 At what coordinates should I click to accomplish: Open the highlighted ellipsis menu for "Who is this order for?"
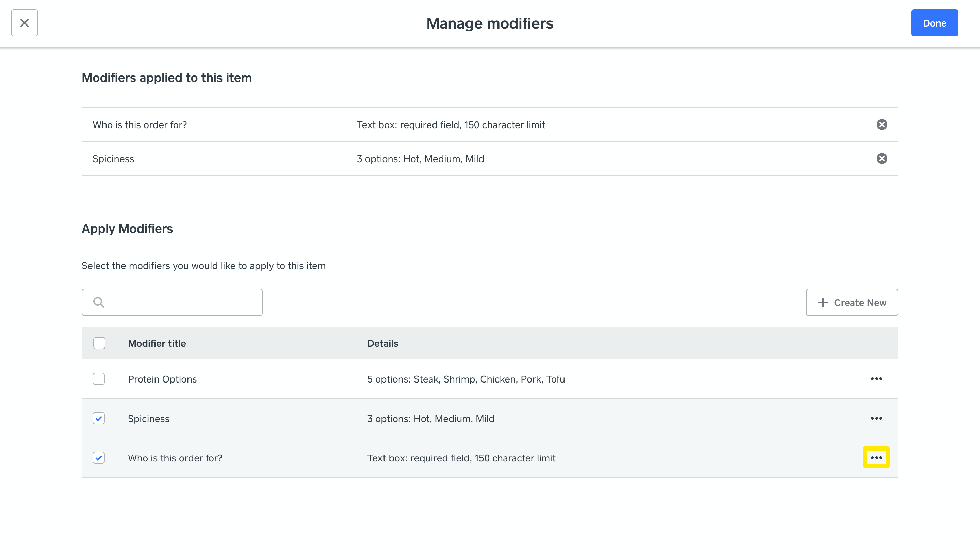tap(877, 458)
